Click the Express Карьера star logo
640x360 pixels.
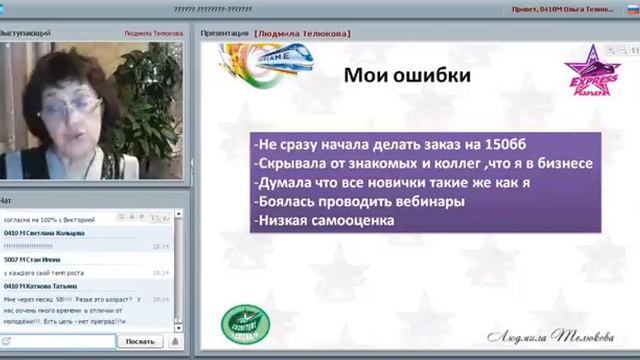click(x=592, y=71)
